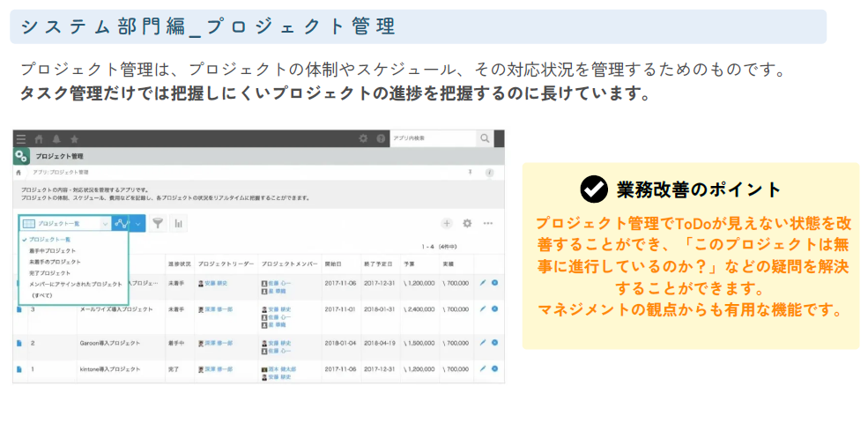This screenshot has height=438, width=868.
Task: Click the end date 2018-04-19
Action: pyautogui.click(x=380, y=344)
